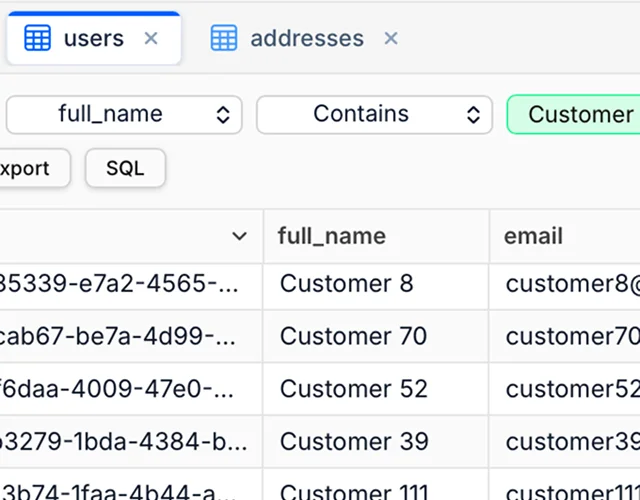The height and width of the screenshot is (500, 640).
Task: Select the id cell containing 4009-47e0
Action: click(x=131, y=389)
